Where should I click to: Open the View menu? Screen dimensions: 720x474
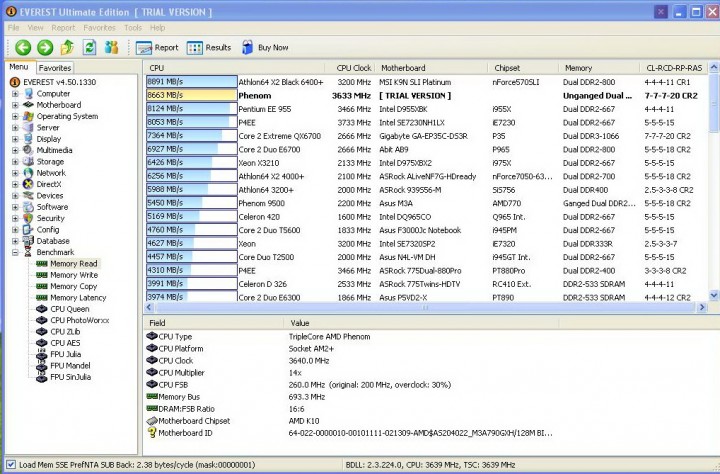pyautogui.click(x=35, y=28)
